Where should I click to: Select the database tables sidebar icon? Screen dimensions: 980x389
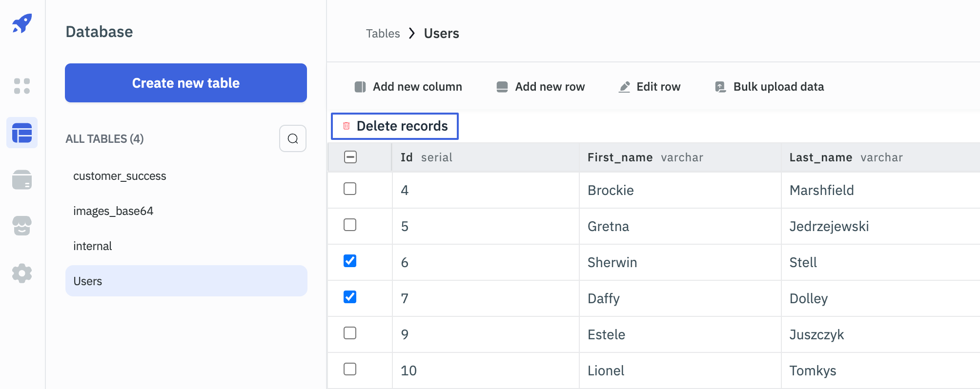[22, 133]
